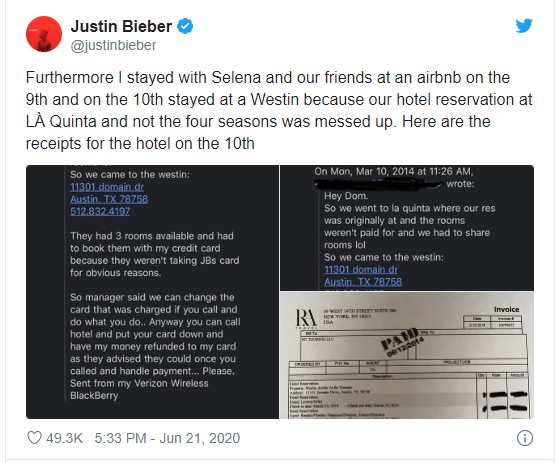The width and height of the screenshot is (556, 463).
Task: Click 11301 domain dr link in left image
Action: coord(107,187)
